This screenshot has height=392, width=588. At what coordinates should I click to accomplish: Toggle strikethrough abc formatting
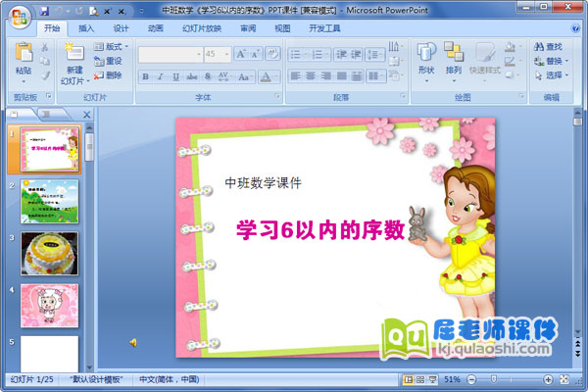(192, 76)
